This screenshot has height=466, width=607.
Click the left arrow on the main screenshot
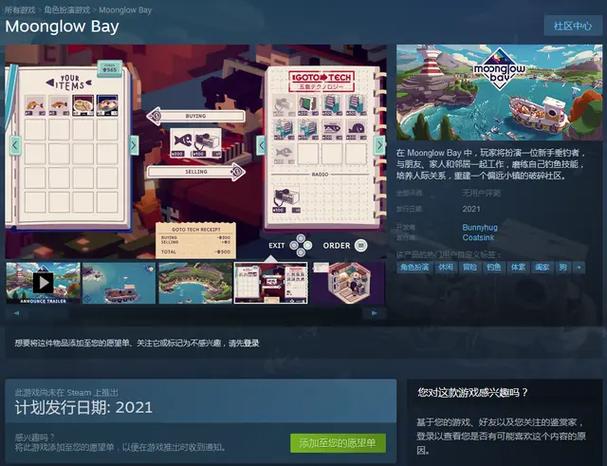click(x=14, y=146)
